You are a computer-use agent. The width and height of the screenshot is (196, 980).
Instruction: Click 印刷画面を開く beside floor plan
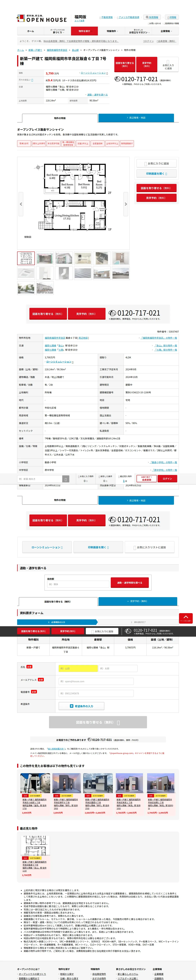[x=156, y=173]
